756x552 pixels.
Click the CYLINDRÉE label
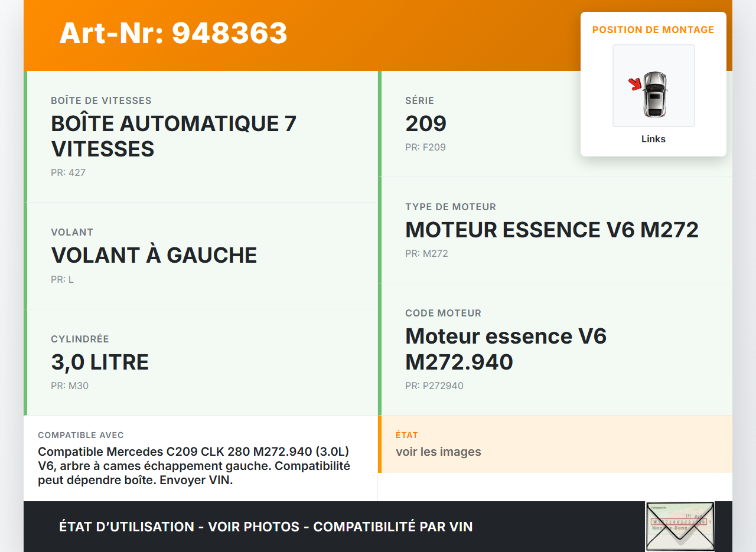pyautogui.click(x=80, y=339)
